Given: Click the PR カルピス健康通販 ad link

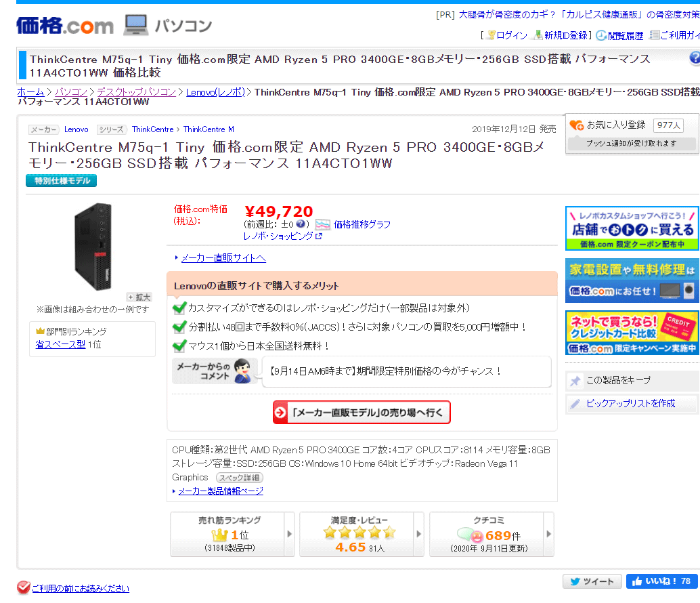Looking at the screenshot, I should coord(579,15).
